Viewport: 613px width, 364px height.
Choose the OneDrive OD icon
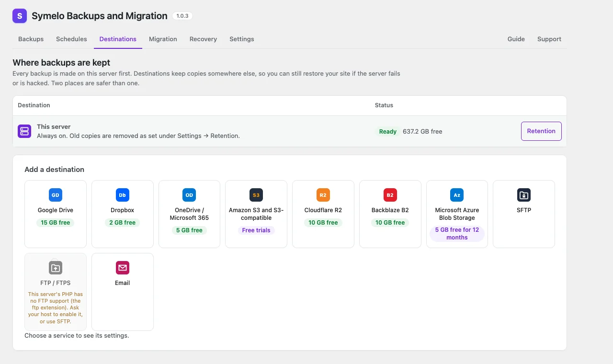tap(189, 195)
